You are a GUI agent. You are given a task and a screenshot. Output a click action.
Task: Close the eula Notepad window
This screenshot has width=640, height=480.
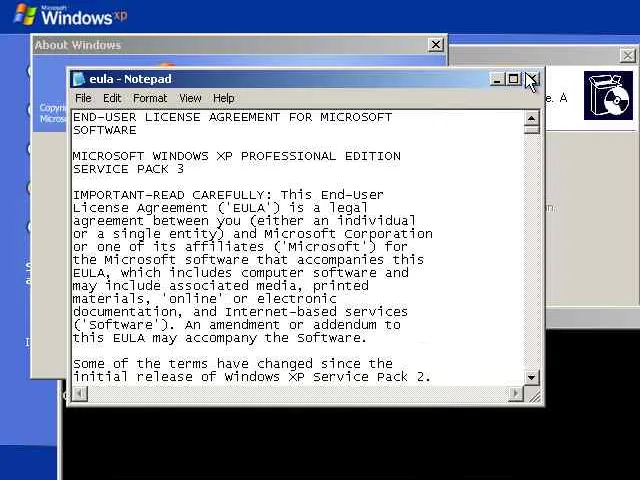[531, 79]
